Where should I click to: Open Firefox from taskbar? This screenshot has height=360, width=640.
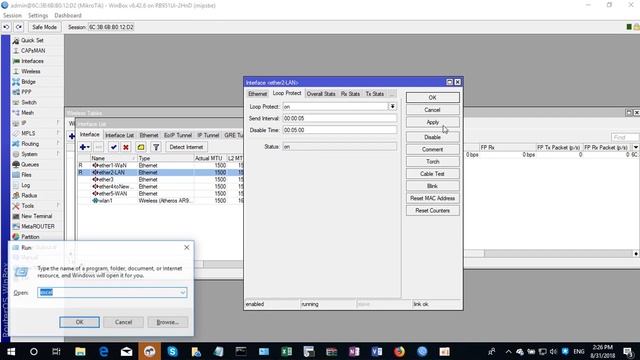point(400,351)
